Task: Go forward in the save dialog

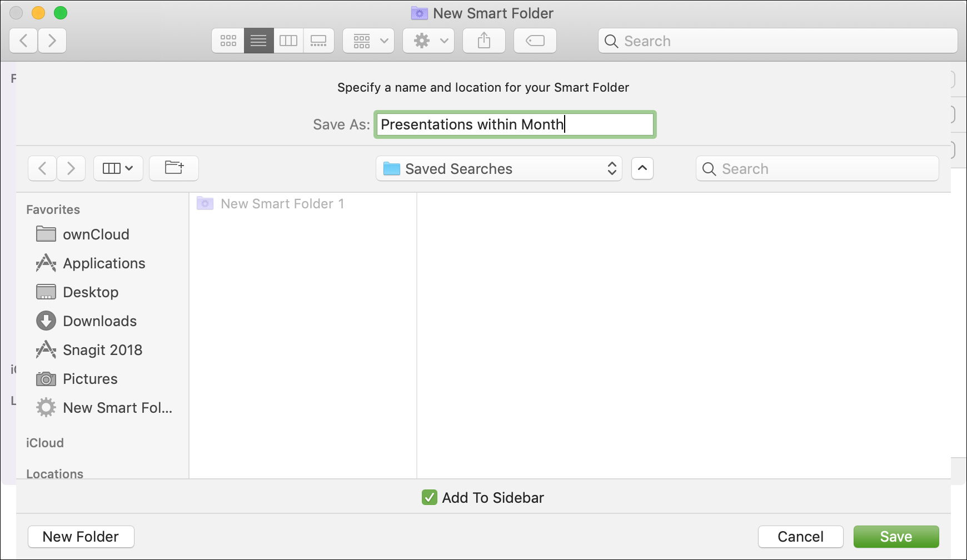Action: [x=71, y=168]
